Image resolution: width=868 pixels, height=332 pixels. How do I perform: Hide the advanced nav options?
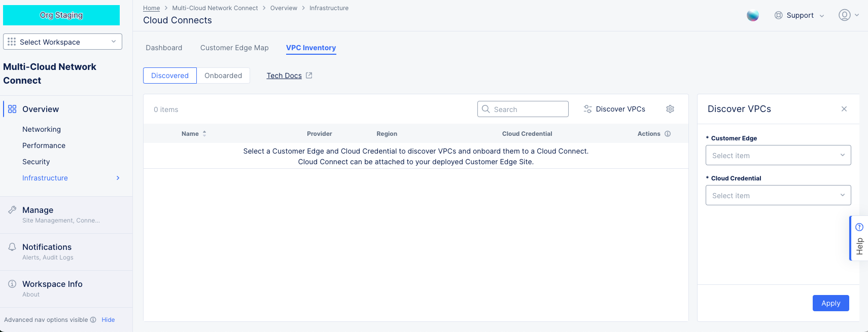(x=108, y=320)
